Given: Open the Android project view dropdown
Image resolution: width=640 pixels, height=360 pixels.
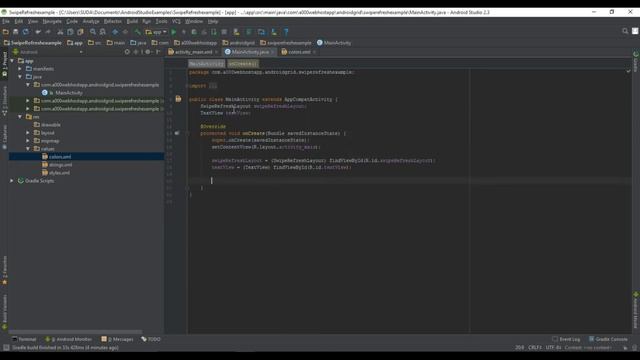Looking at the screenshot, I should (x=48, y=52).
